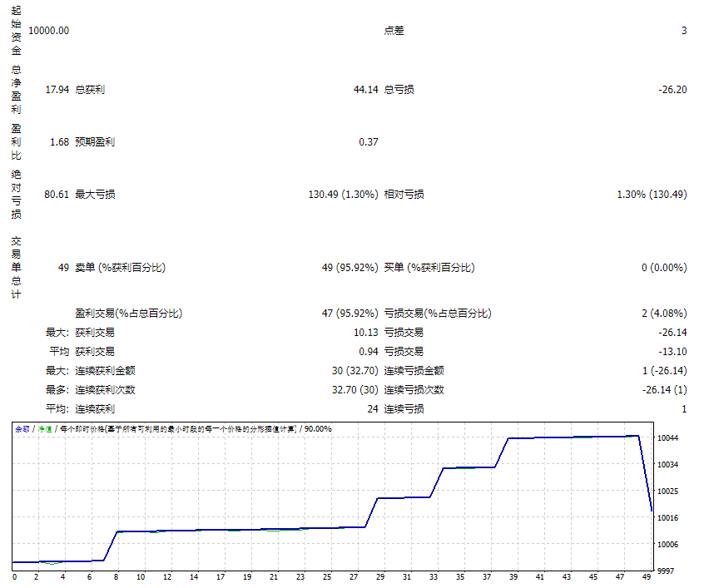The height and width of the screenshot is (588, 704).
Task: Select the 点差 label
Action: 394,31
